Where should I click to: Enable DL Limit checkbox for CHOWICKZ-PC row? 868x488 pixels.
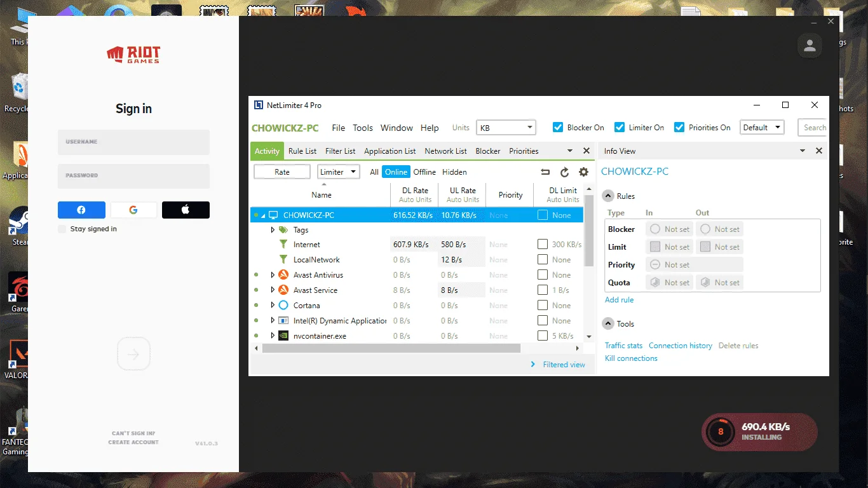pos(543,215)
